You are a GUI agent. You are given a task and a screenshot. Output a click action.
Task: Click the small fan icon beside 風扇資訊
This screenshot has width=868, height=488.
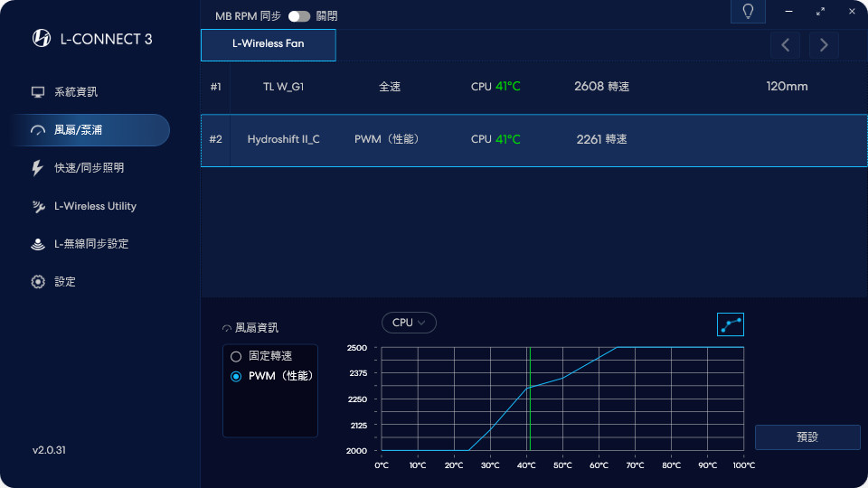[226, 329]
